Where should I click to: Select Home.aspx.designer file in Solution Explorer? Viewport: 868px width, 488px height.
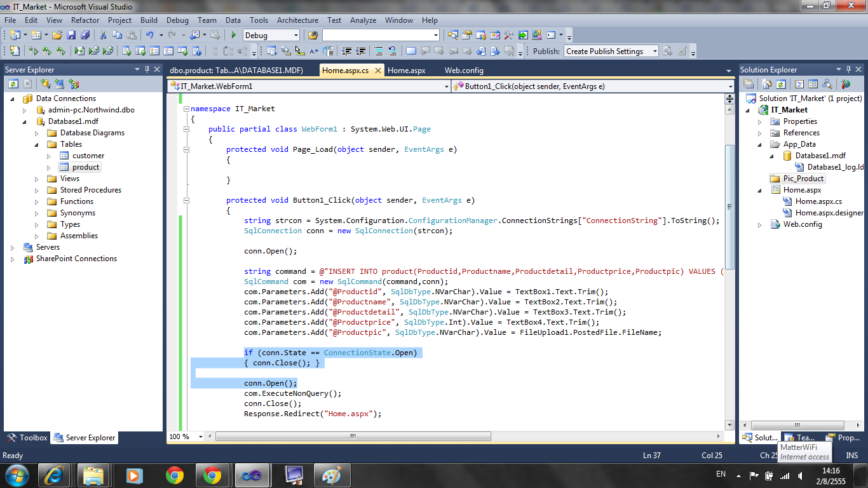pyautogui.click(x=829, y=213)
